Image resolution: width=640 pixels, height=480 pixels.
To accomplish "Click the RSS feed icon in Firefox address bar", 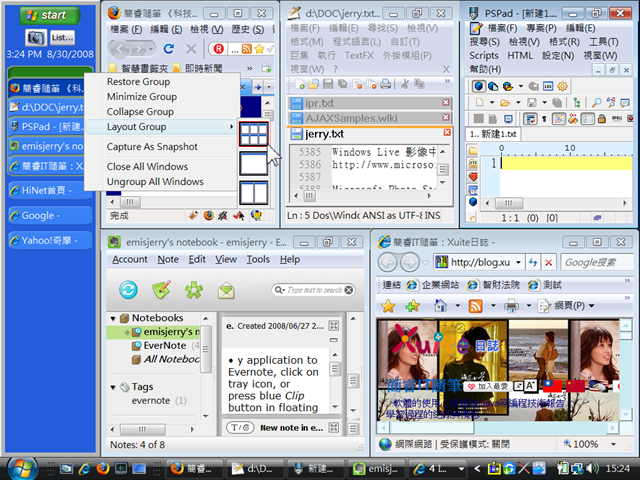I will (x=247, y=49).
